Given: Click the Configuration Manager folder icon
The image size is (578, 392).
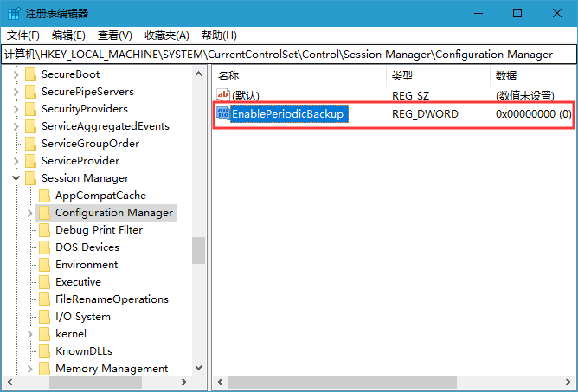Looking at the screenshot, I should click(45, 213).
